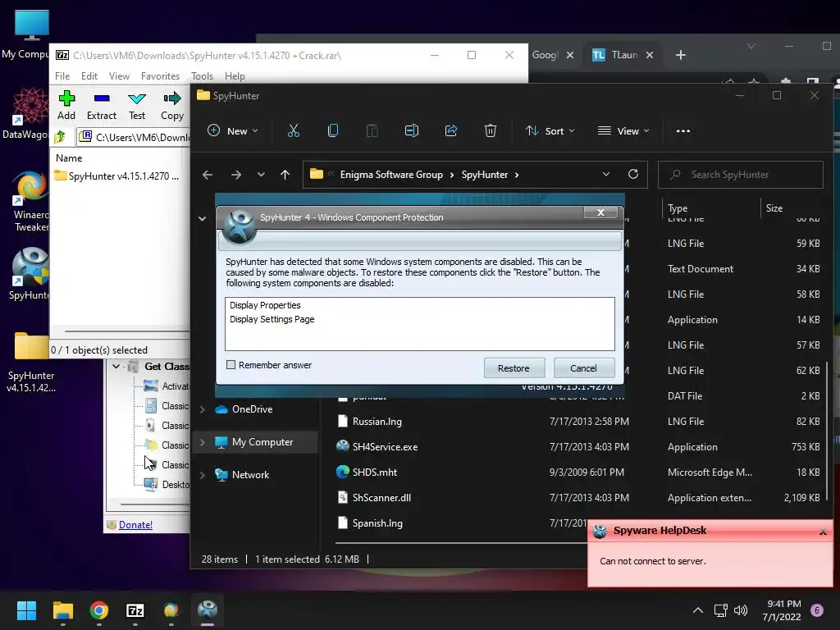Expand the address bar history dropdown

tap(606, 174)
